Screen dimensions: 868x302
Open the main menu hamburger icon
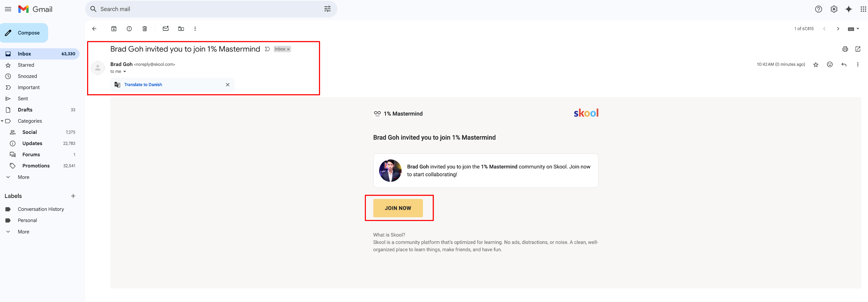(8, 9)
